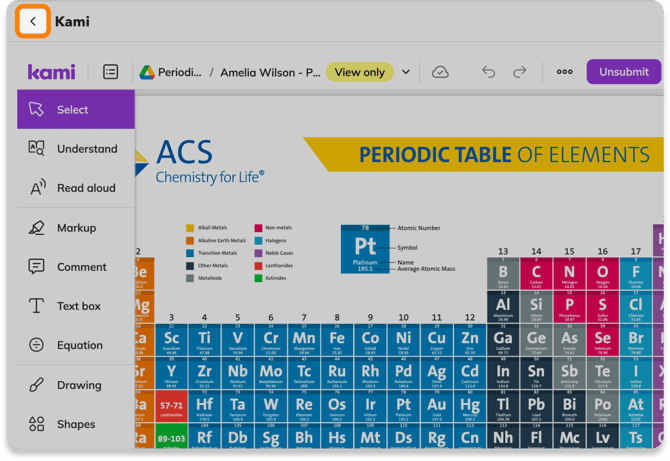Click the 89-103 Actinides cell

coord(171,436)
